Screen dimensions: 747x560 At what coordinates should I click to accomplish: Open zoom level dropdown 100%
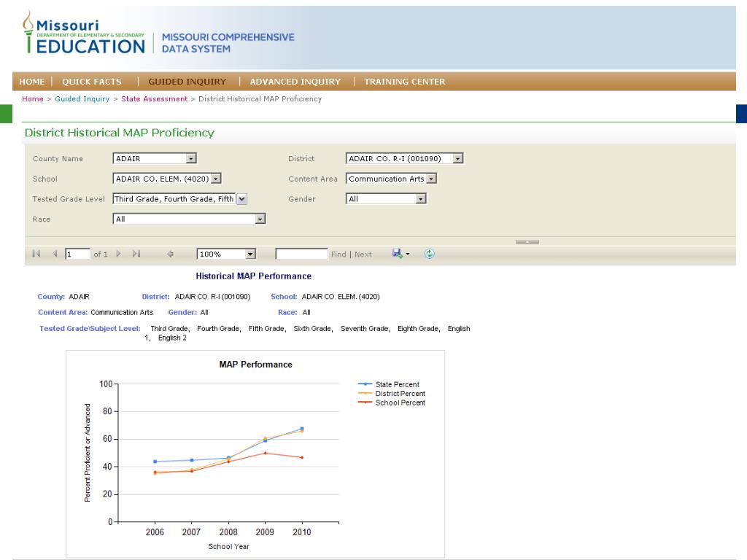point(226,254)
